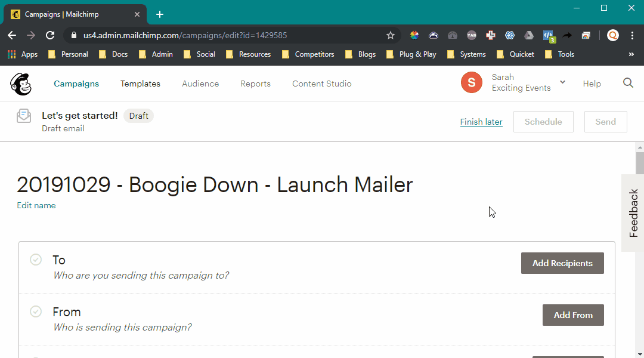
Task: Click the Add From button
Action: 574,315
